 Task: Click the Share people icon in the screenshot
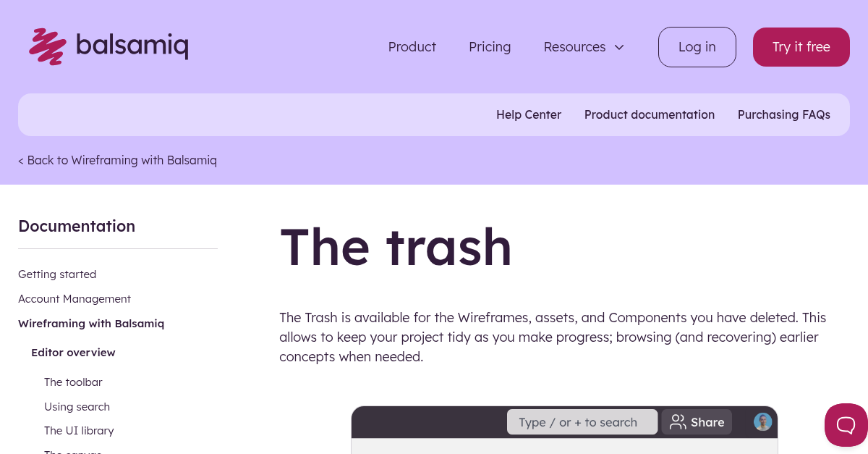point(678,421)
